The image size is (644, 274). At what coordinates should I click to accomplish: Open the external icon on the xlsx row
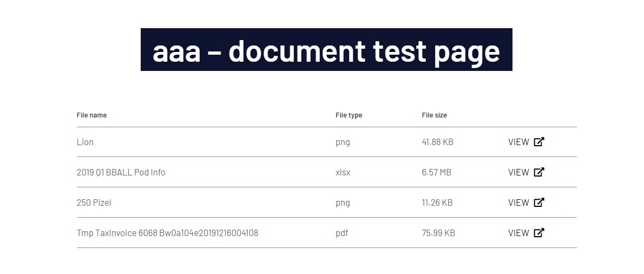coord(539,172)
